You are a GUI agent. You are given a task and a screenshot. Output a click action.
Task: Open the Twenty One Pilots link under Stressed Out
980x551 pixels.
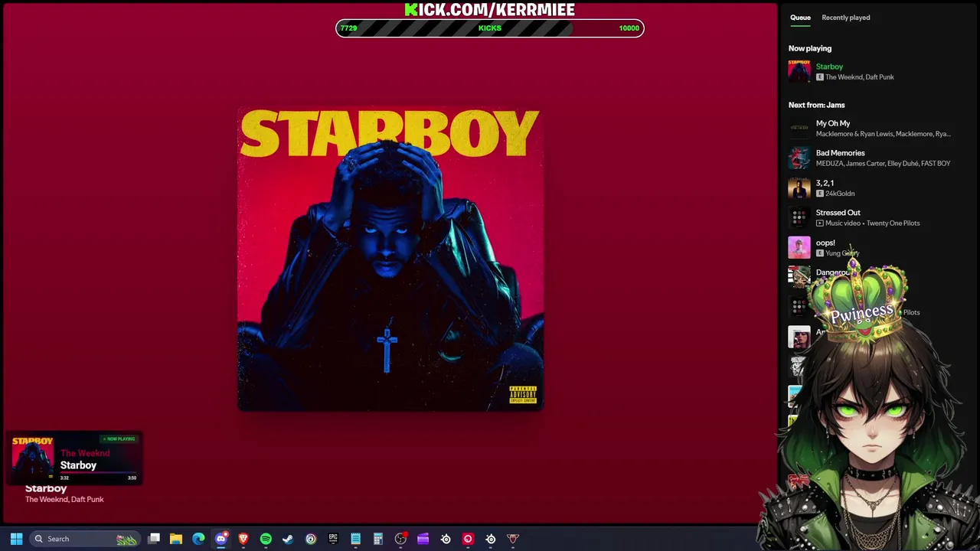click(x=893, y=223)
